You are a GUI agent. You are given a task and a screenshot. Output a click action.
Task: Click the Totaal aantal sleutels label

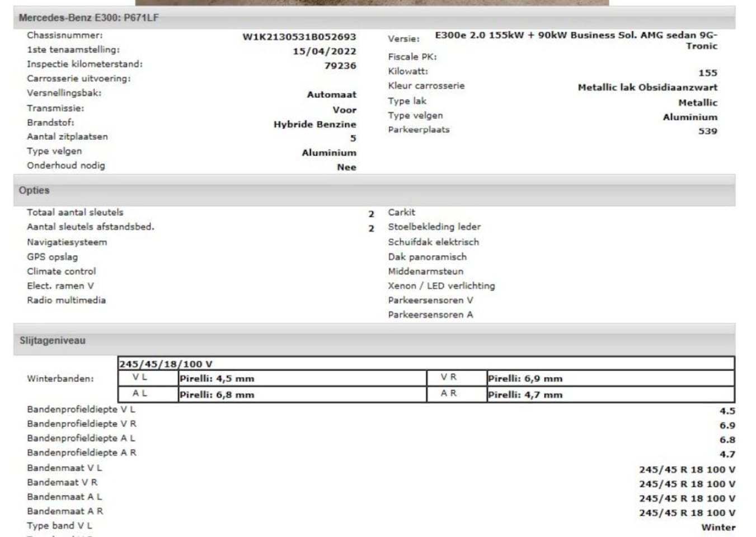pyautogui.click(x=75, y=212)
